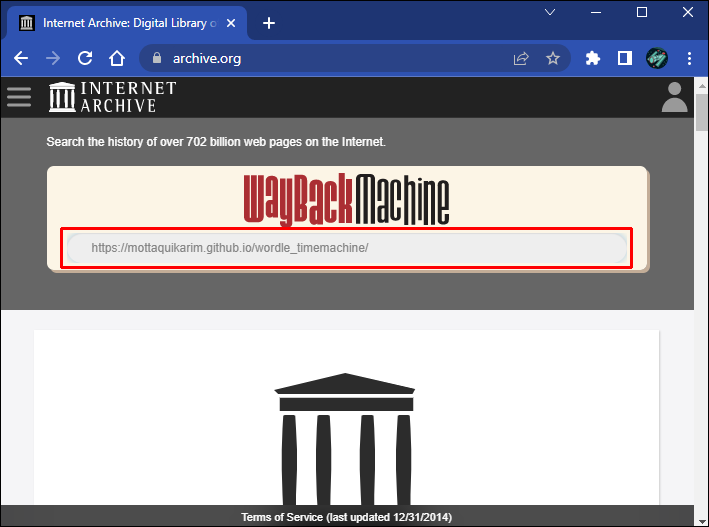The image size is (709, 527).
Task: Click the browser Forward arrow
Action: 53,58
